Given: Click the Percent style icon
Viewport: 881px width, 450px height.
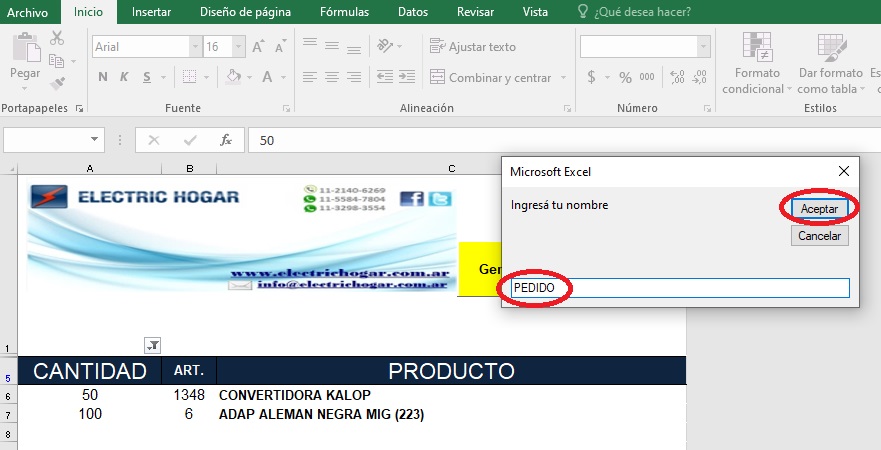Looking at the screenshot, I should 625,78.
